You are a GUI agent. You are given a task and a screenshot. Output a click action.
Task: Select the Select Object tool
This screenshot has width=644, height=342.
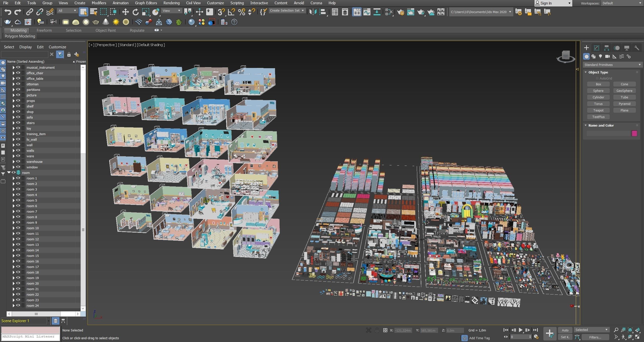pos(83,12)
